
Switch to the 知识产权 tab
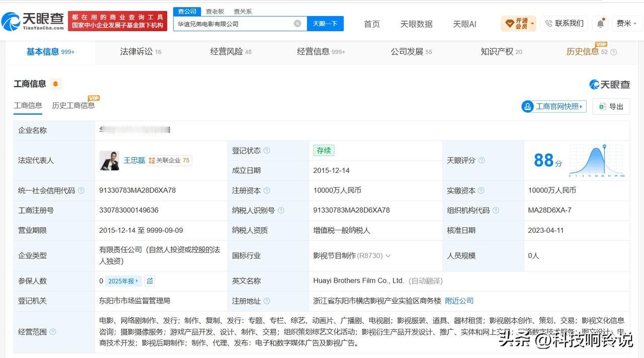[501, 51]
